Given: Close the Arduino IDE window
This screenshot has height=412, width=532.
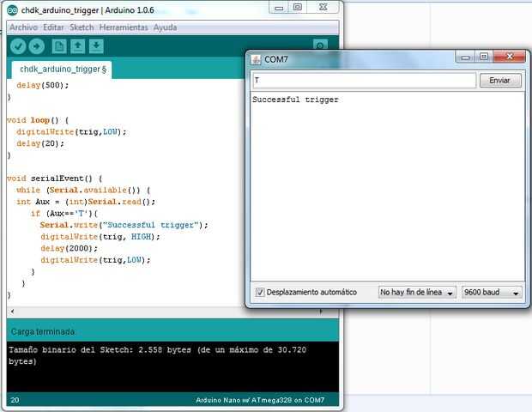Looking at the screenshot, I should [323, 8].
